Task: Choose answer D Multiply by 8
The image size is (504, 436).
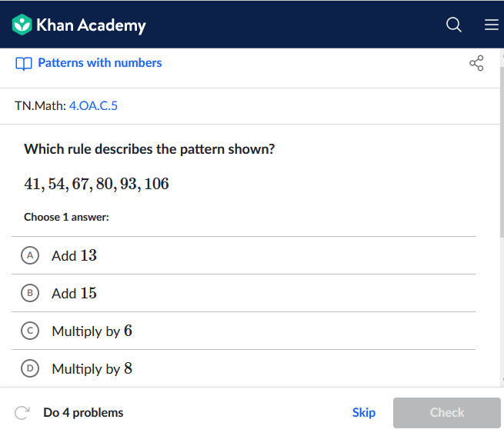Action: pos(243,368)
